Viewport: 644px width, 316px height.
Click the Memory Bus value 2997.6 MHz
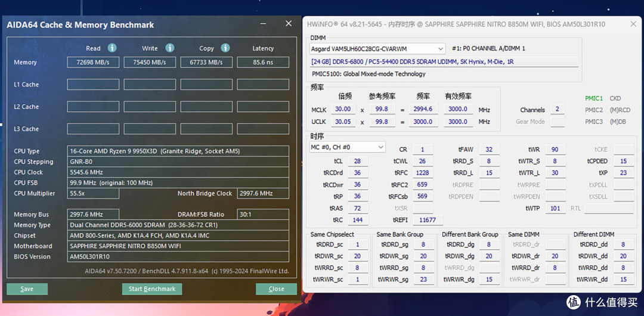[x=93, y=215]
